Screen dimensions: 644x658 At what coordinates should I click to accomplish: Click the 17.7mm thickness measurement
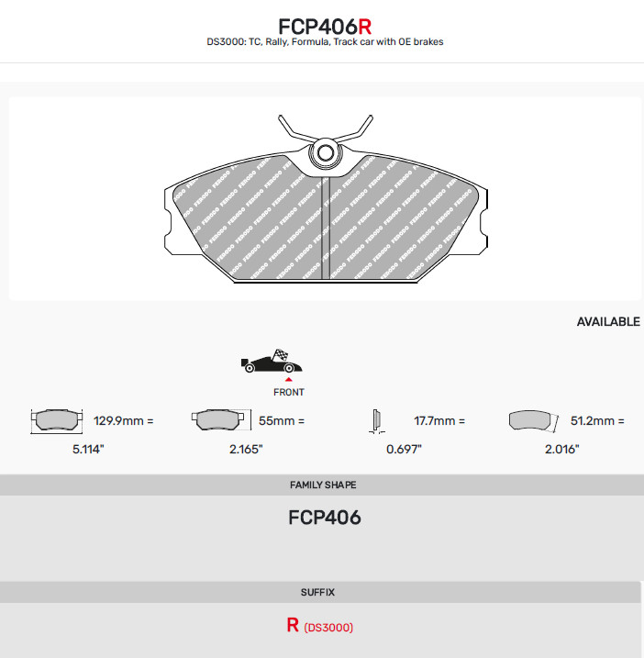(439, 420)
